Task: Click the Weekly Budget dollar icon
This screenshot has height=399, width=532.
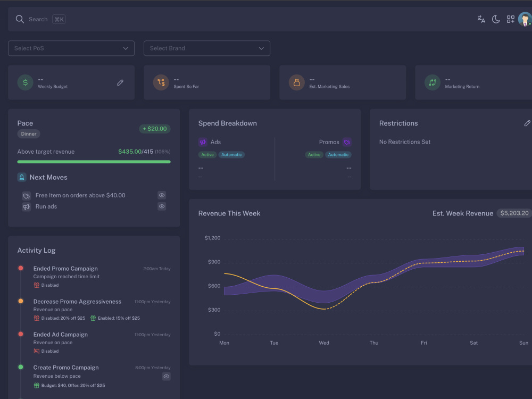Action: pyautogui.click(x=25, y=82)
